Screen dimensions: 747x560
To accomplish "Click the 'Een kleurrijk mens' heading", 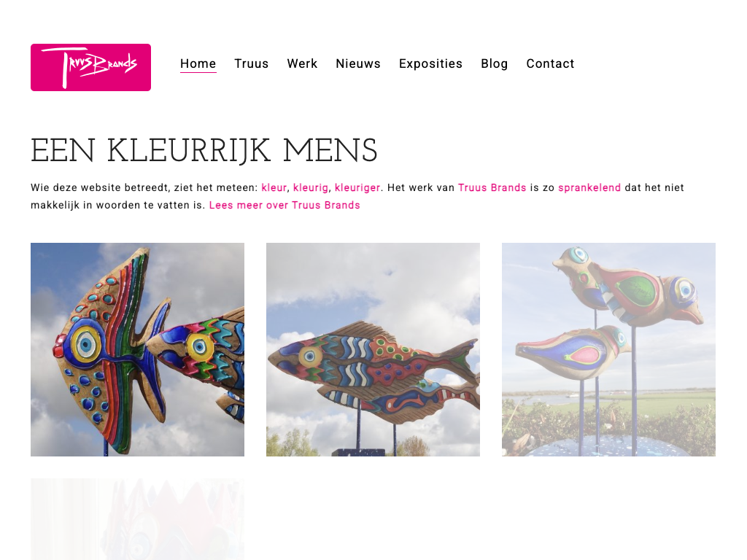I will pyautogui.click(x=204, y=150).
